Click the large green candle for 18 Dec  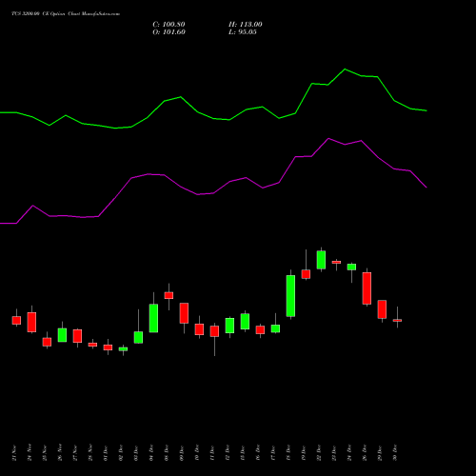click(290, 296)
